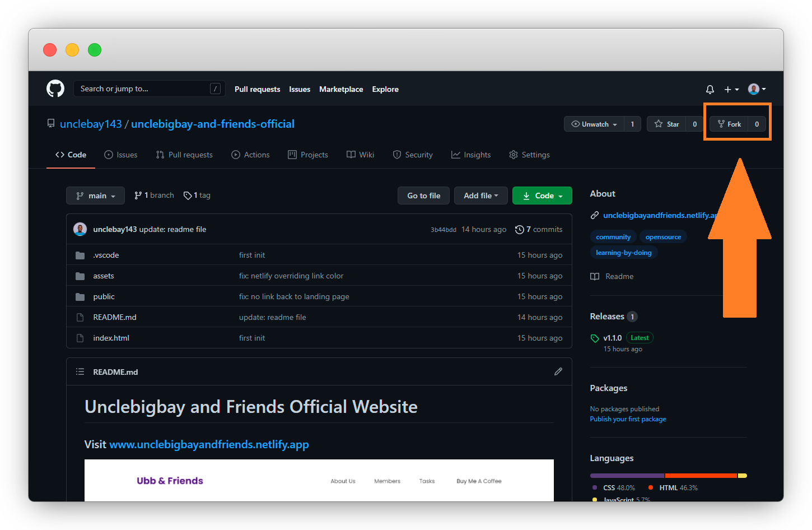Click the unclebay143 commit author avatar

coord(80,229)
